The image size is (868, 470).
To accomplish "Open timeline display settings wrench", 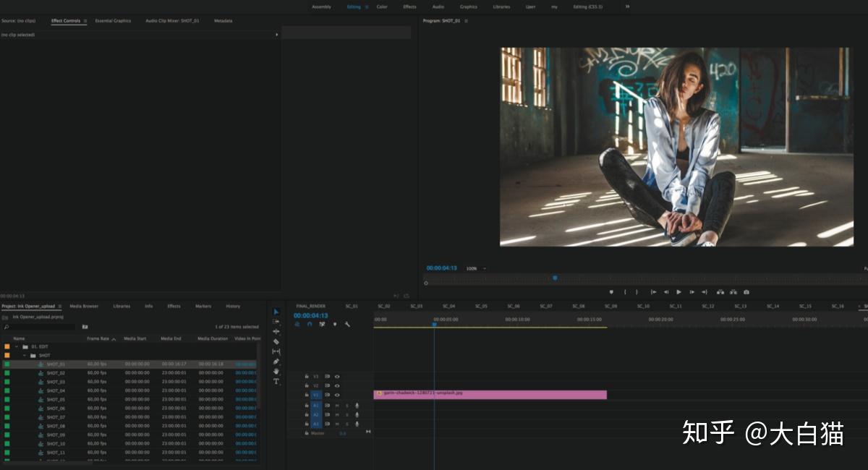I will [347, 324].
